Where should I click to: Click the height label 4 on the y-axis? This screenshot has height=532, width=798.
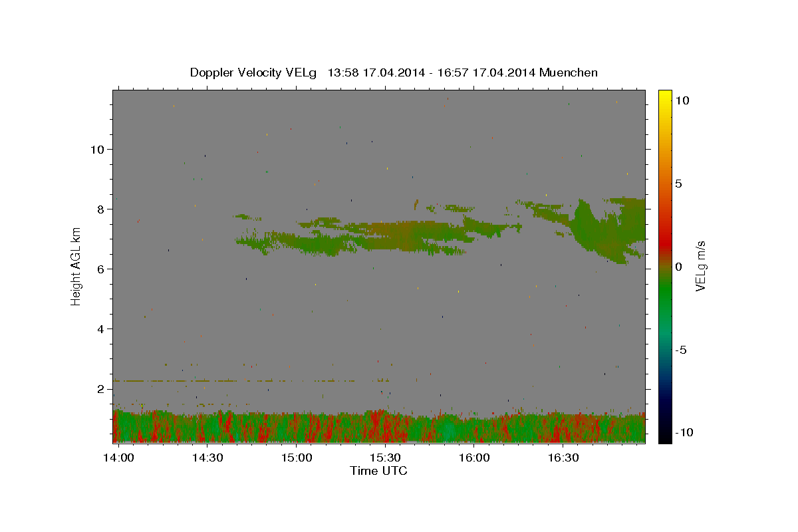pyautogui.click(x=99, y=329)
